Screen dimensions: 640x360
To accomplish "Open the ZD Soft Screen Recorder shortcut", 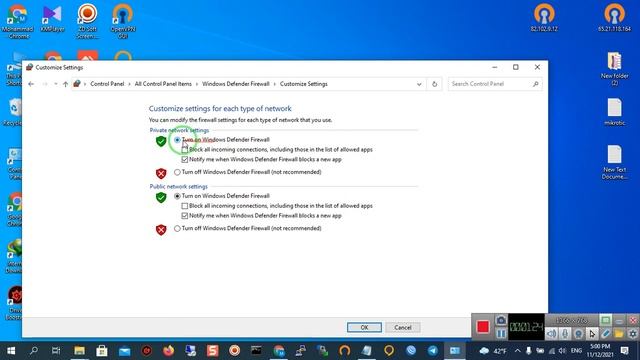I will (x=87, y=21).
